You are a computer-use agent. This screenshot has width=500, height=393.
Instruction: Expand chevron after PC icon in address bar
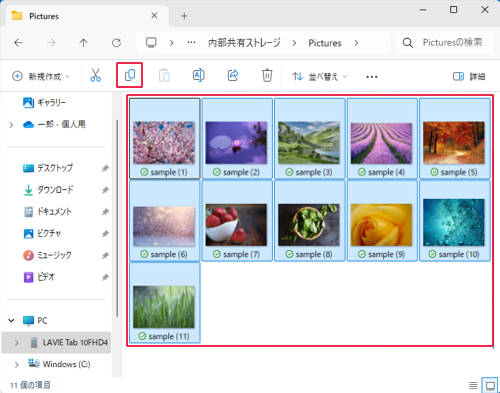(x=171, y=43)
